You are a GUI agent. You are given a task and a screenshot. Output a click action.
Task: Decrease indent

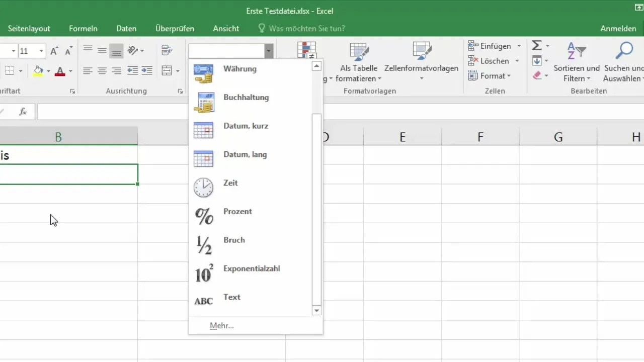[133, 71]
